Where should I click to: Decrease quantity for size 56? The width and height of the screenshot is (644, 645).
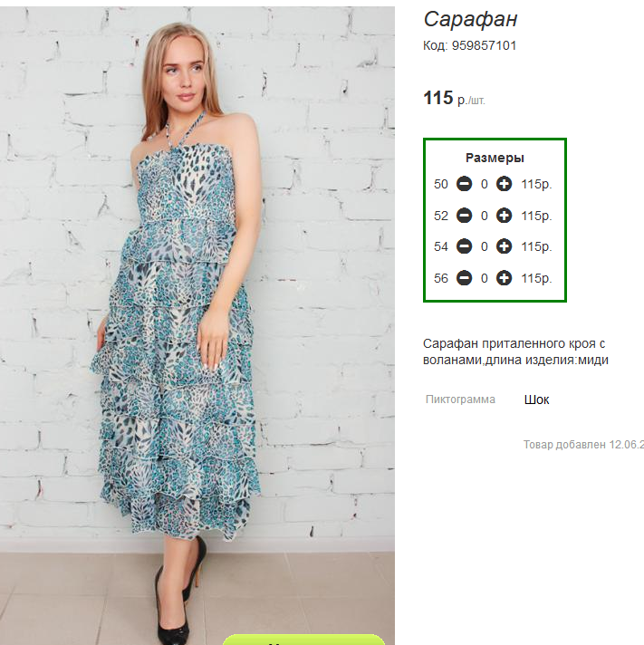click(x=465, y=278)
